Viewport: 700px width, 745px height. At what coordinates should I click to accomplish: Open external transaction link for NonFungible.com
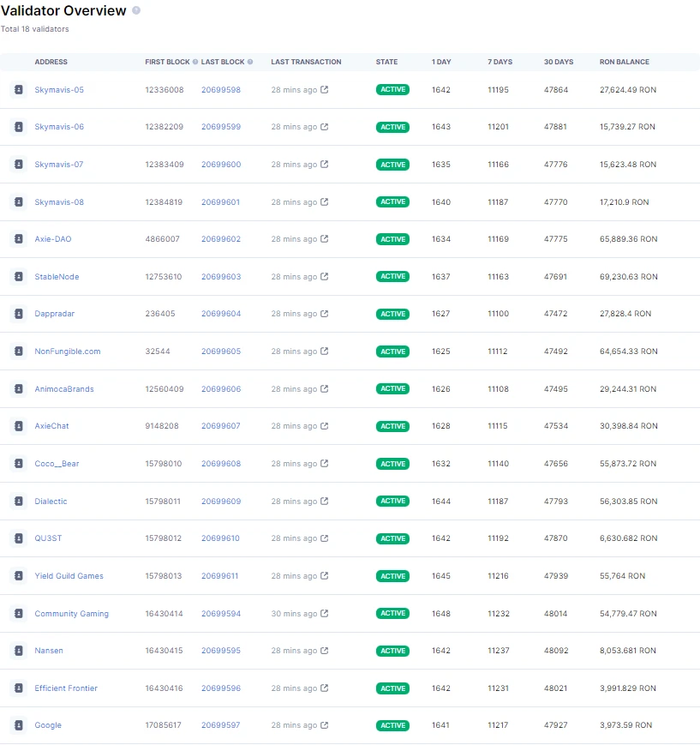pos(325,351)
